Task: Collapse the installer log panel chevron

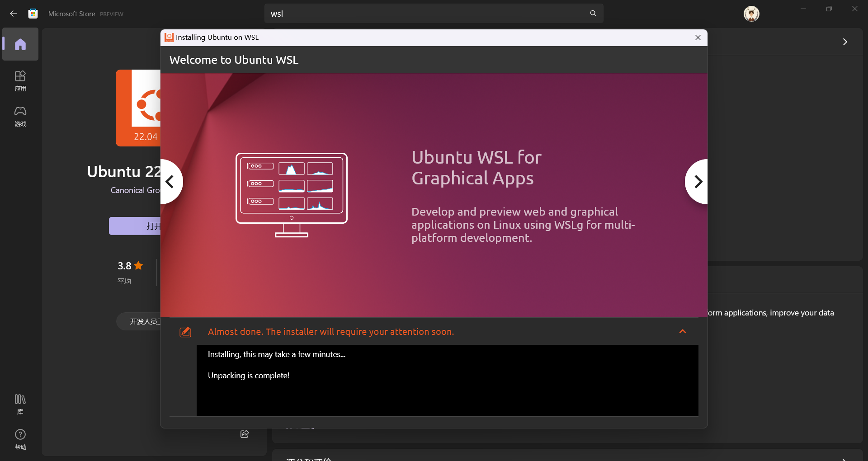Action: (683, 332)
